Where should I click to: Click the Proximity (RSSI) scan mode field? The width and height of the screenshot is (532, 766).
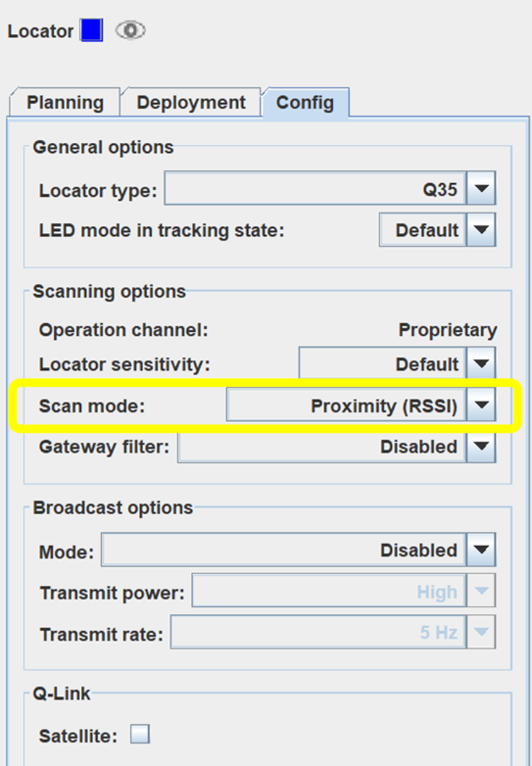(x=347, y=405)
